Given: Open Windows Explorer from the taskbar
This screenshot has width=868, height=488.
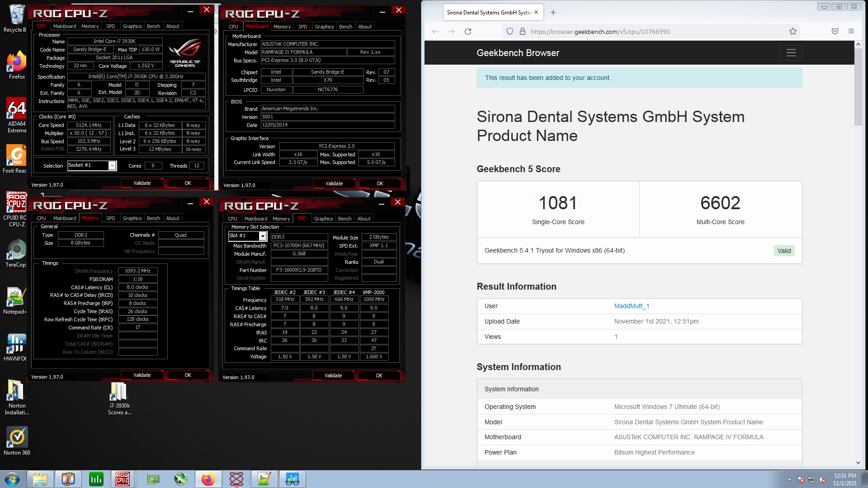Looking at the screenshot, I should point(40,479).
